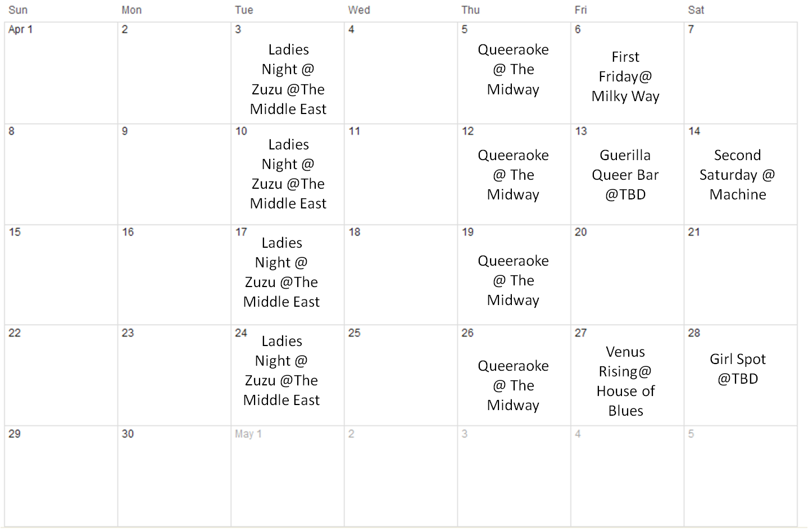
Task: Click the Wed column header
Action: 359,10
